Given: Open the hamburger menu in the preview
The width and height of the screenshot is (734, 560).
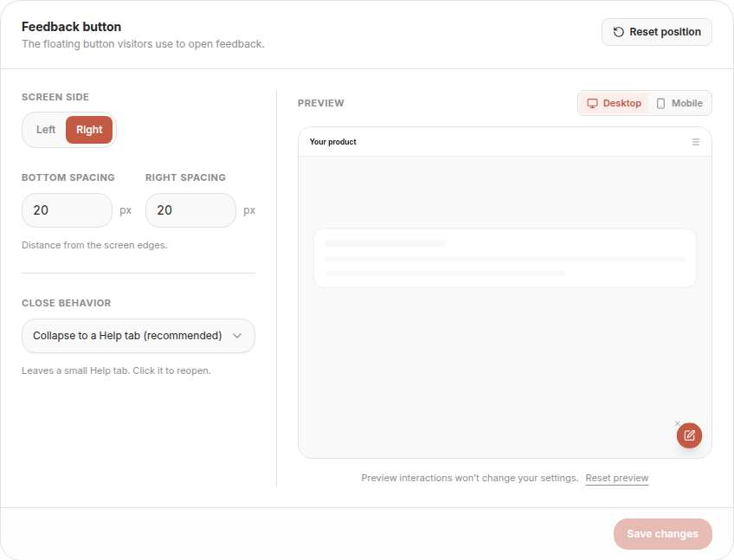Looking at the screenshot, I should pyautogui.click(x=696, y=142).
